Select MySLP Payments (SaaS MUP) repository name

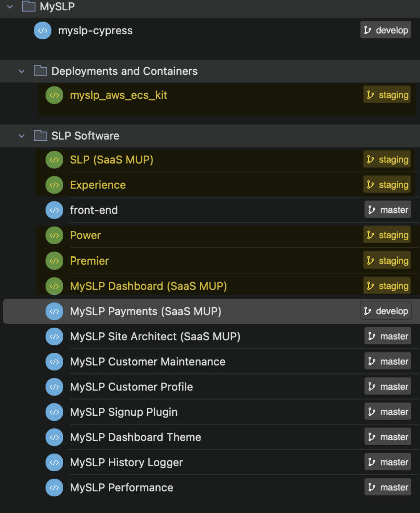pyautogui.click(x=146, y=311)
